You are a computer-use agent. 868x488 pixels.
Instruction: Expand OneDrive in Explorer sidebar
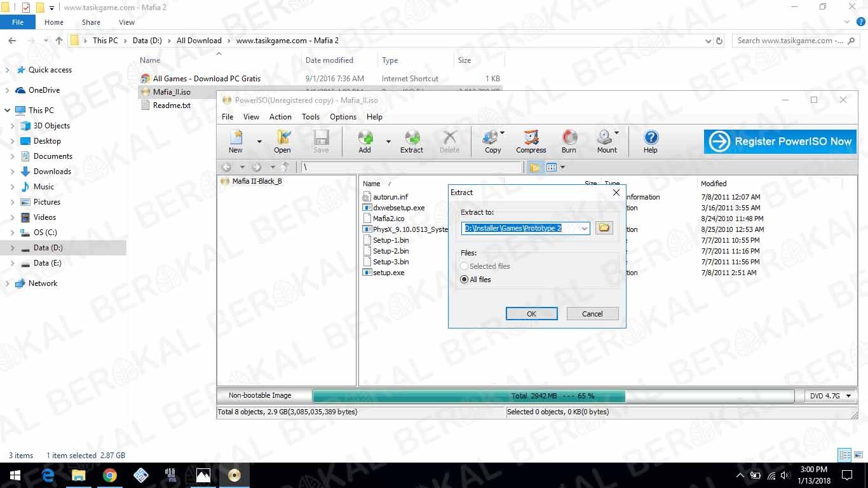click(7, 90)
